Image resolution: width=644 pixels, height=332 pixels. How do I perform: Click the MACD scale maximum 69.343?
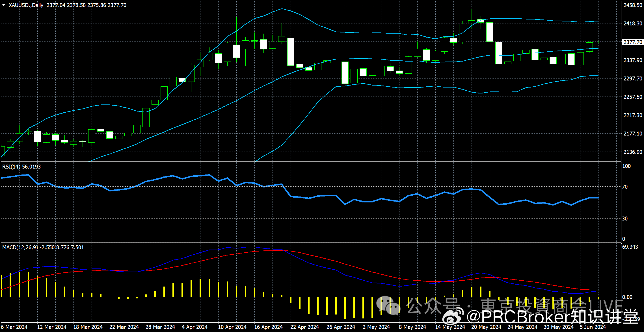click(630, 247)
